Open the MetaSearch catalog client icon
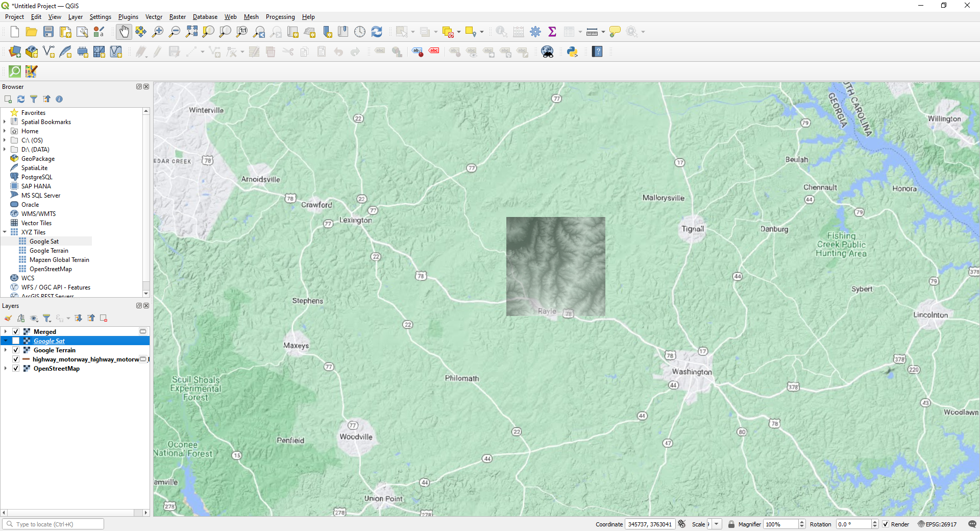 (x=548, y=52)
